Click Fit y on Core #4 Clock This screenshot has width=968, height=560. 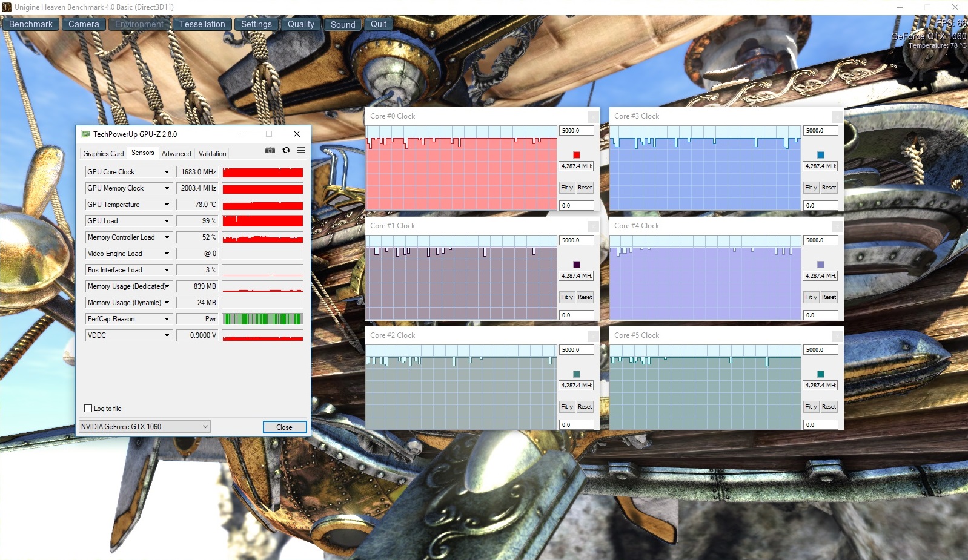click(811, 297)
